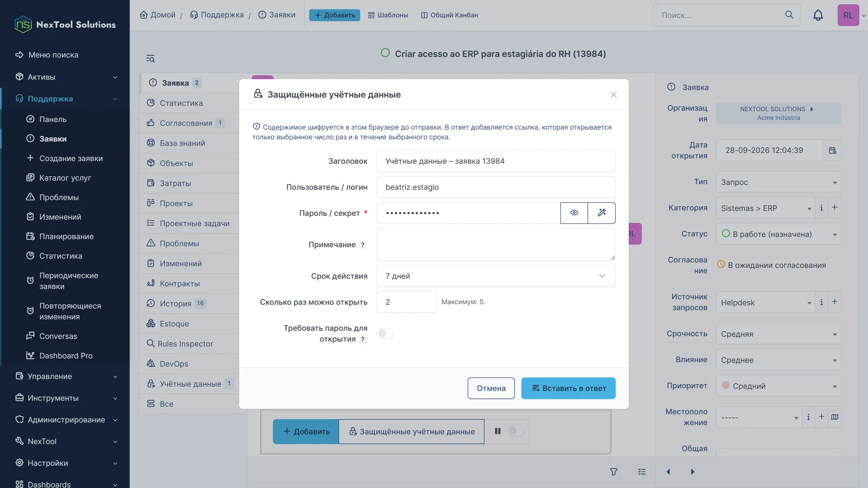Open the Статистика tab in ticket menu

click(x=190, y=103)
